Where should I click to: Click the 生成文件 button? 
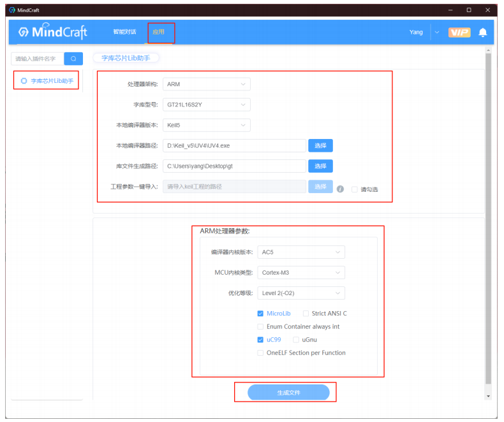[288, 393]
